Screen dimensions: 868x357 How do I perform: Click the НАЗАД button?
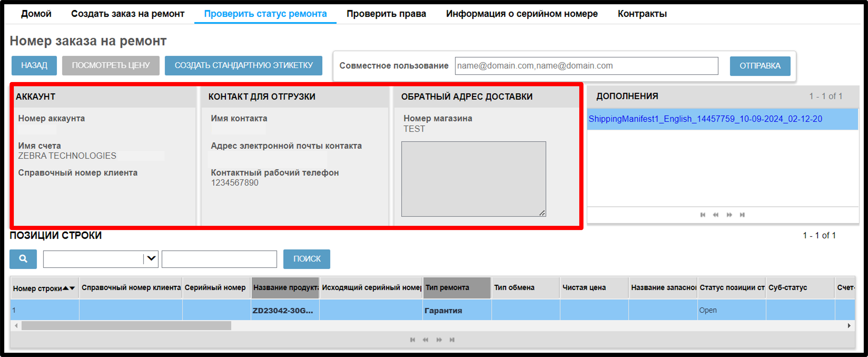pyautogui.click(x=34, y=65)
